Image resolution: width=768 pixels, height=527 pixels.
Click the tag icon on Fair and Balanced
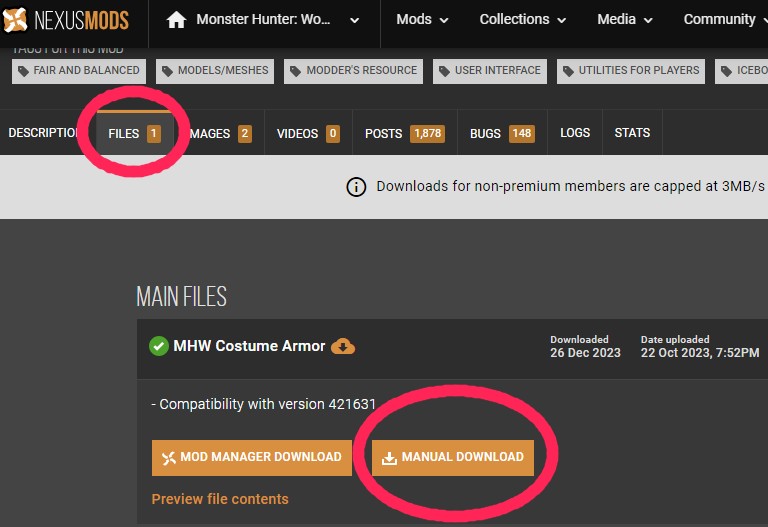23,72
